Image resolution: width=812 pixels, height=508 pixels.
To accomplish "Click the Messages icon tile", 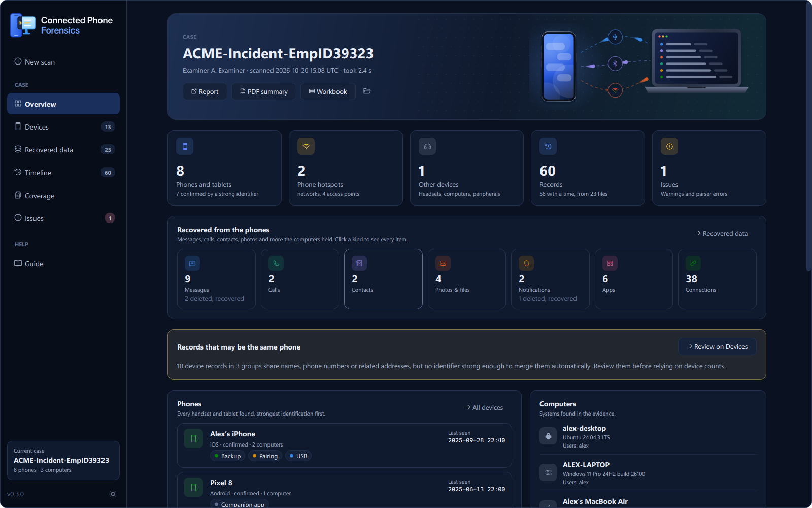I will tap(192, 263).
